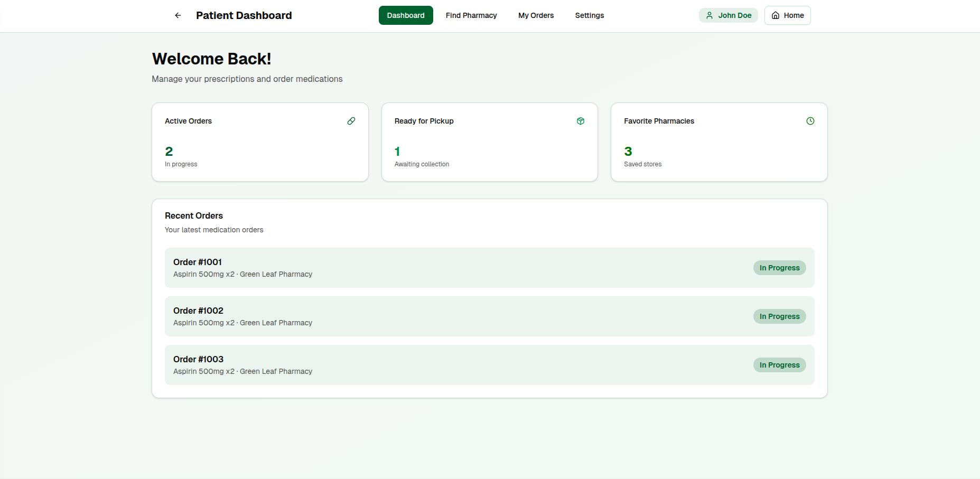Open the Settings tab
The height and width of the screenshot is (479, 980).
(589, 15)
